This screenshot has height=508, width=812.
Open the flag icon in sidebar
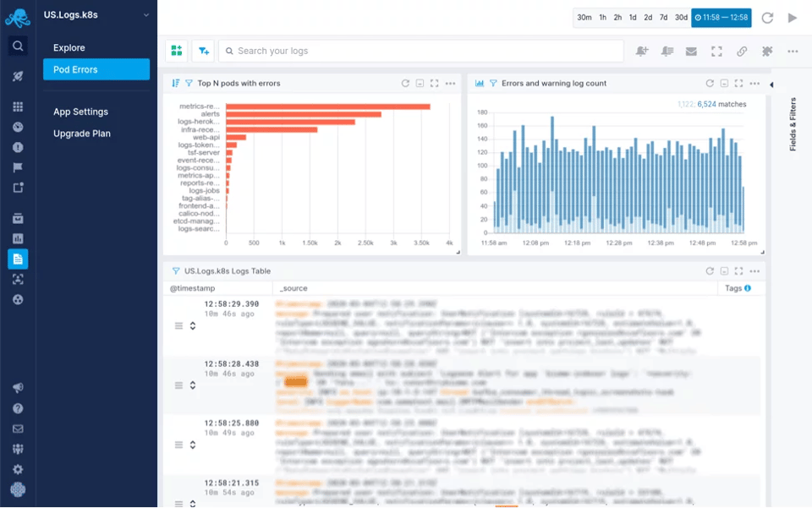(18, 167)
